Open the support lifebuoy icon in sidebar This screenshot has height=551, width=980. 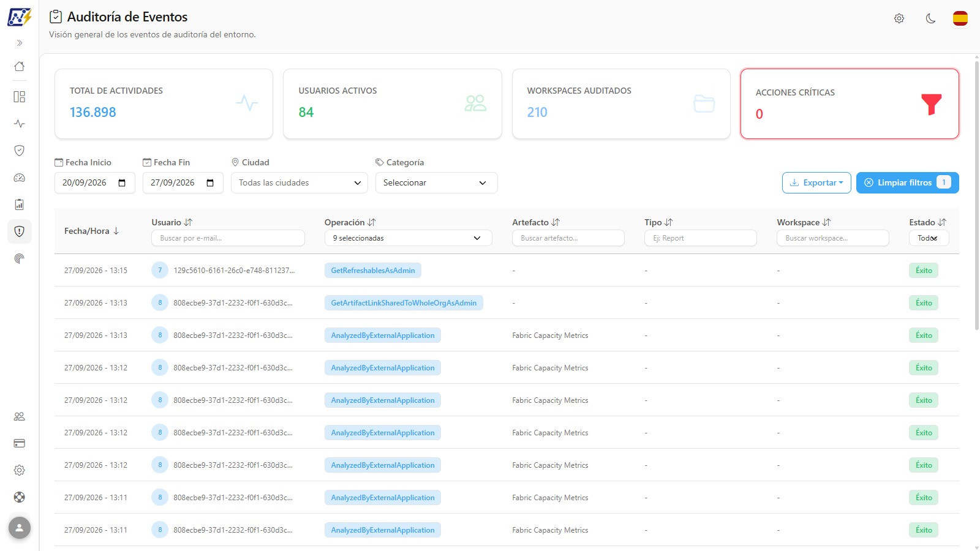click(20, 497)
